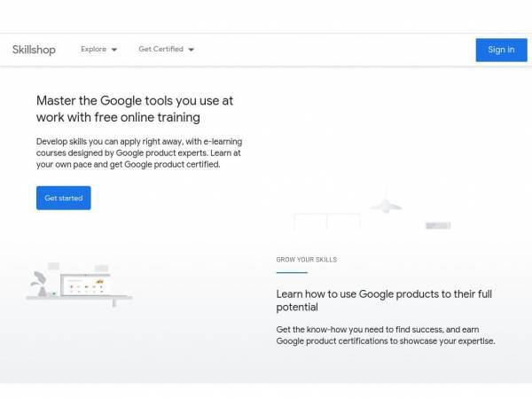The image size is (532, 399).
Task: Open the Explore menu label
Action: click(x=94, y=49)
